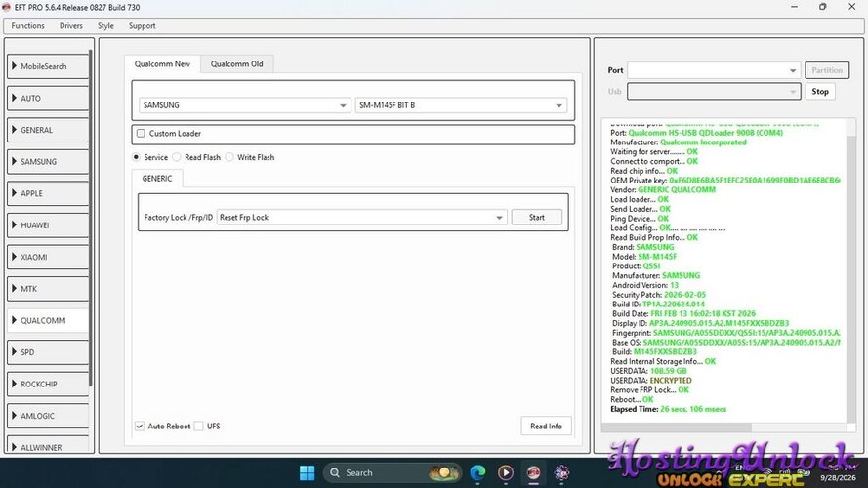
Task: Click the Remove FRP Lock... OK log line
Action: [x=649, y=390]
